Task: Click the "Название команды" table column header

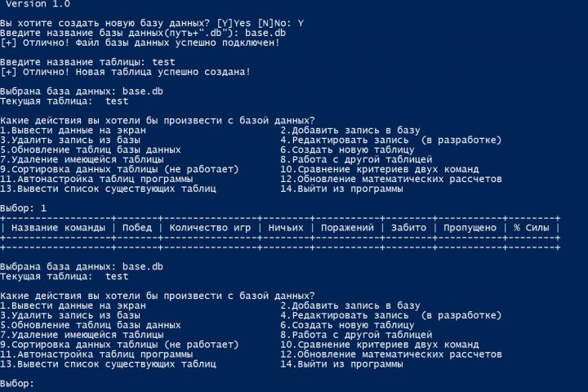Action: coord(58,227)
